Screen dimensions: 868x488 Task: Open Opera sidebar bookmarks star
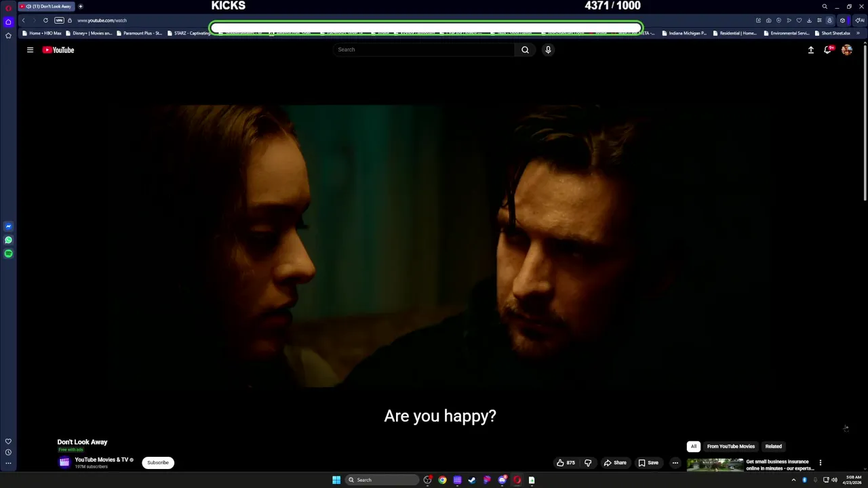[x=8, y=35]
